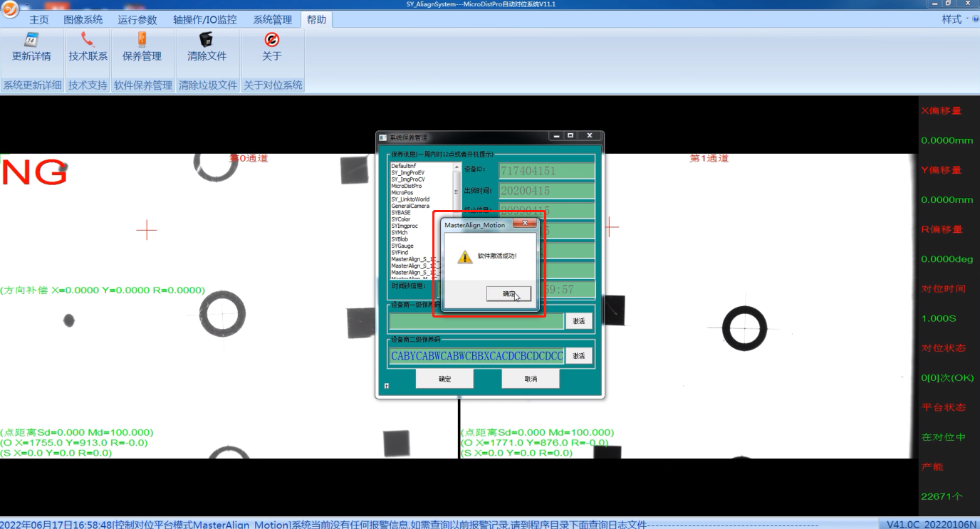Go to the 轴操作/IO监控 tab
The image size is (980, 529).
click(204, 20)
